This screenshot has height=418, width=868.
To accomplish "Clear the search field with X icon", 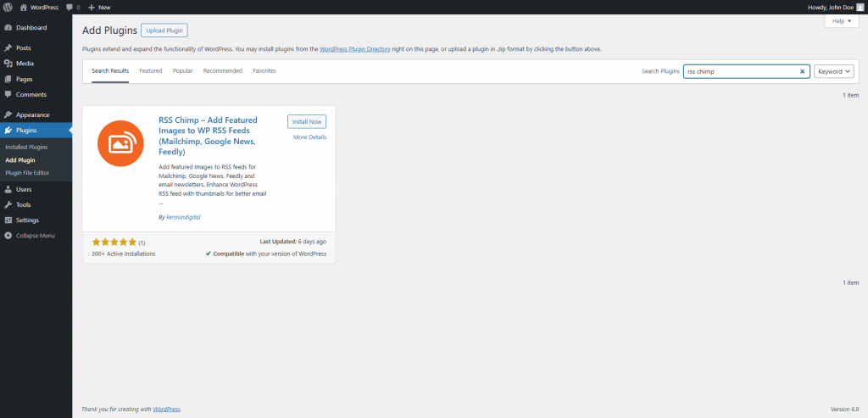I will [802, 71].
